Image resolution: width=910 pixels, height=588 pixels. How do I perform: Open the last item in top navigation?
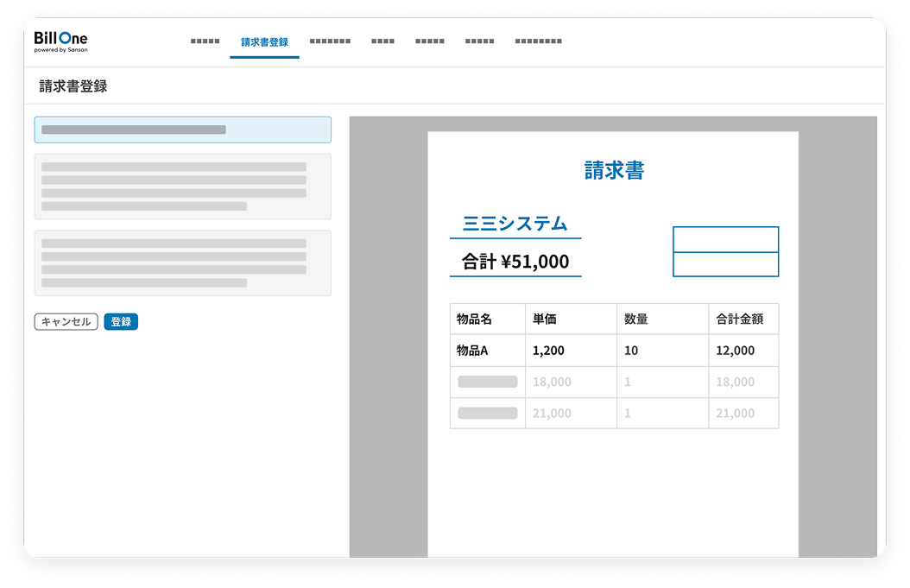coord(538,41)
